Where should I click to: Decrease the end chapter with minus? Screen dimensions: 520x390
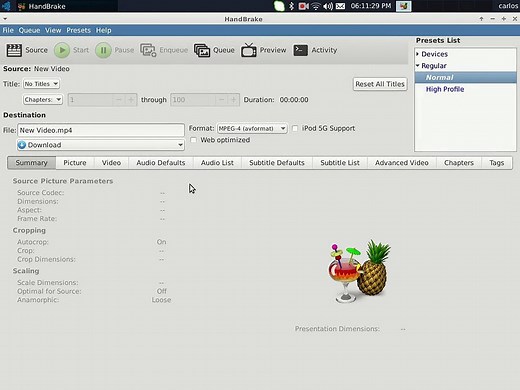[221, 100]
